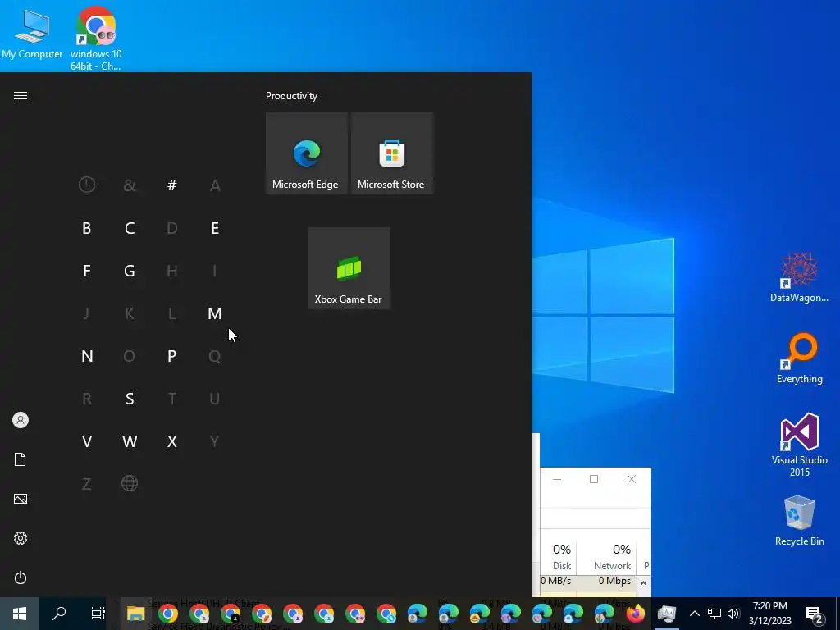Screen dimensions: 840x630
Task: Jump to apps starting with B
Action: click(87, 228)
